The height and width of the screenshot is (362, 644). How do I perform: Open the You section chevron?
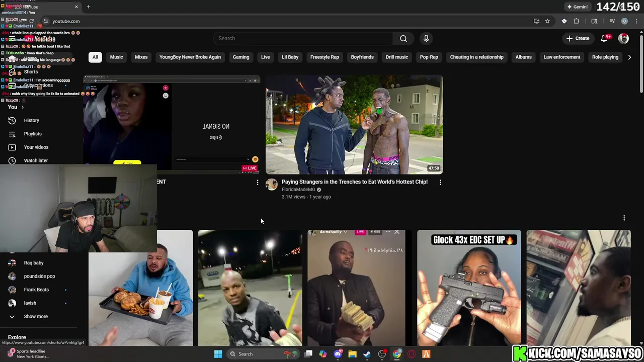tap(22, 107)
